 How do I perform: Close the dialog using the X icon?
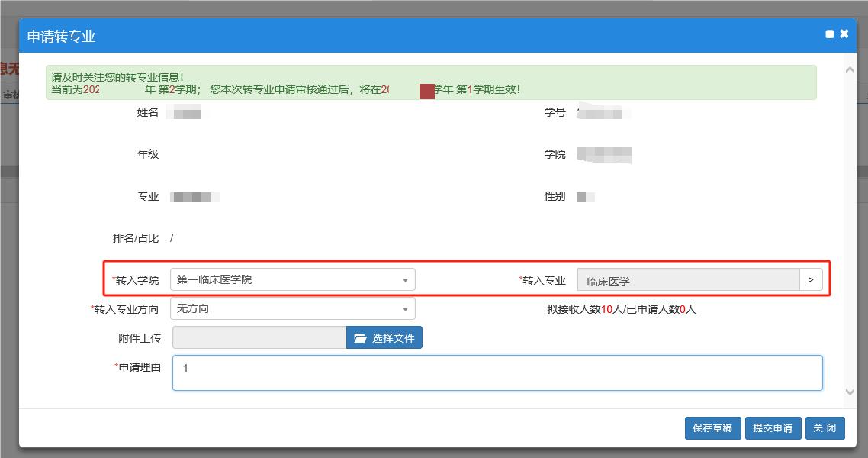(844, 34)
